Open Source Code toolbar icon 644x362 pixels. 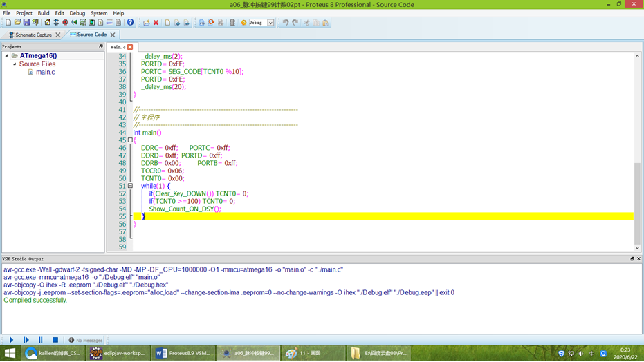click(109, 23)
